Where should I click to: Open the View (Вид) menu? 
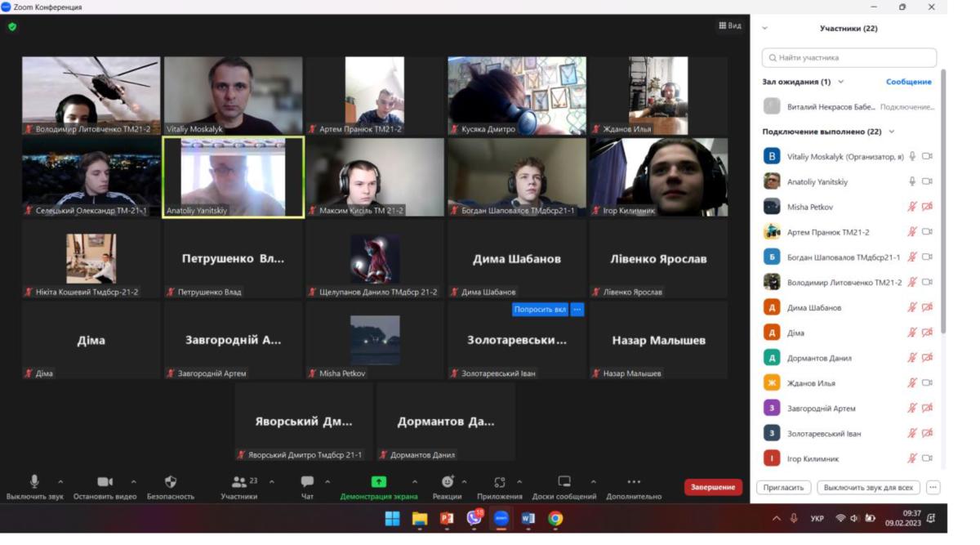(x=729, y=26)
